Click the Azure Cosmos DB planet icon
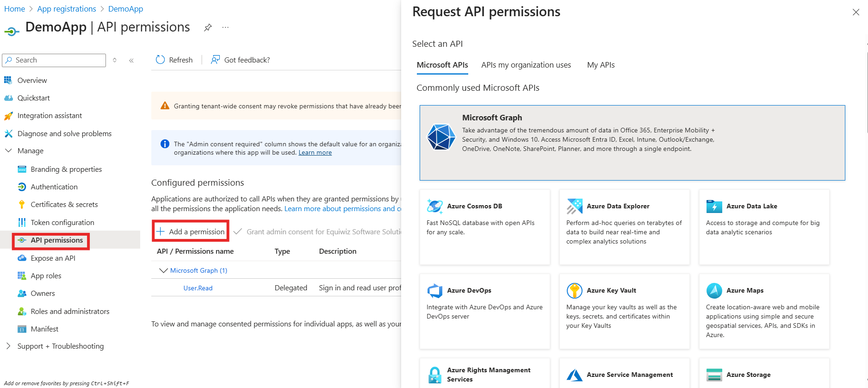 coord(434,206)
